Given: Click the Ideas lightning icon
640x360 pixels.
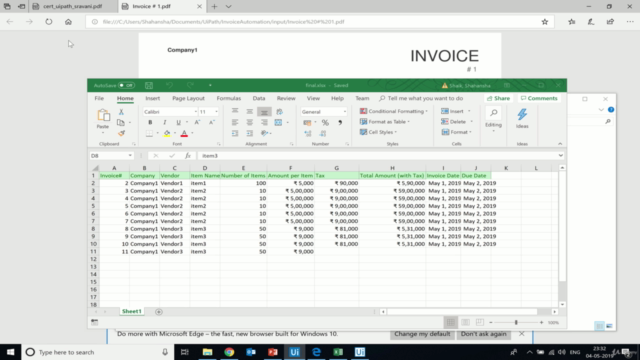Looking at the screenshot, I should 522,114.
